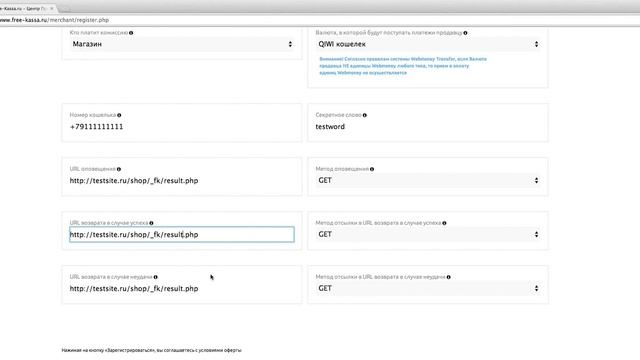The image size is (640, 360).
Task: Click info icon next to URL оповещения
Action: 119,169
